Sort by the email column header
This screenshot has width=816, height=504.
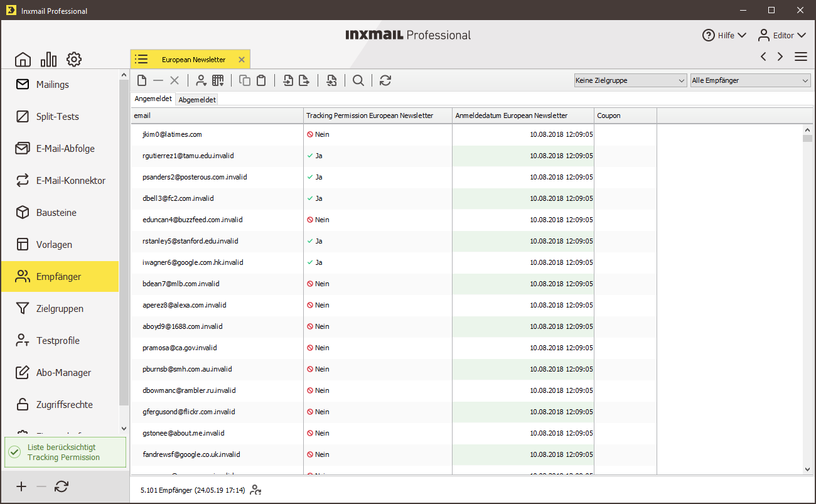(217, 115)
